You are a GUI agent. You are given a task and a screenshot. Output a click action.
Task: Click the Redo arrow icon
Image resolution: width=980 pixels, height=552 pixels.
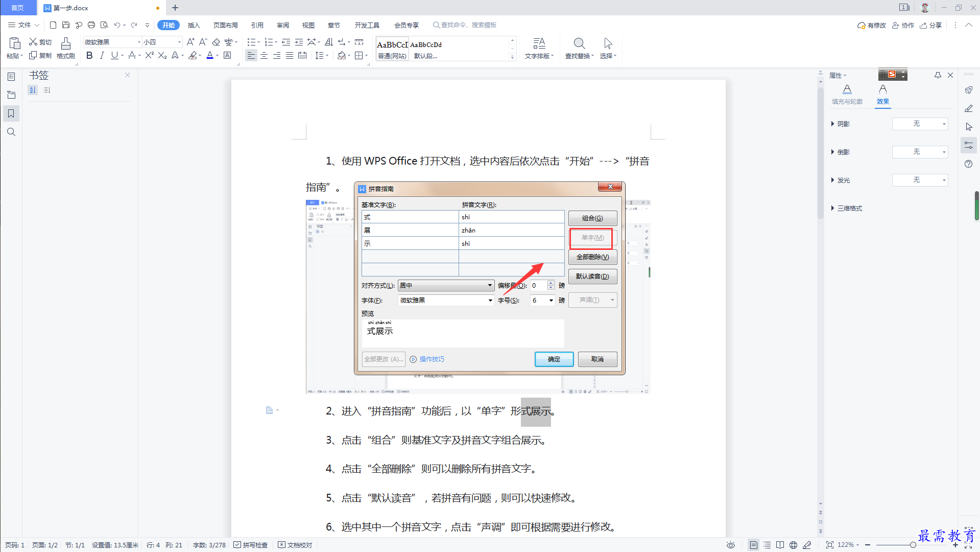(134, 25)
